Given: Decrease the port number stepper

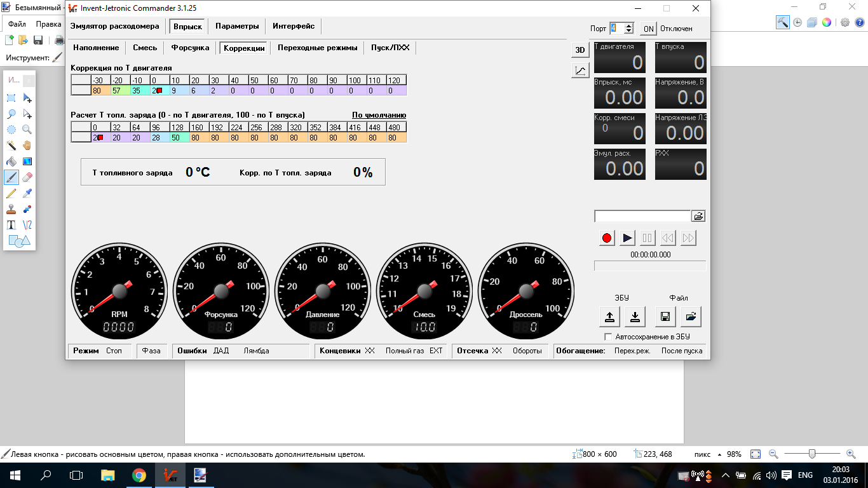Looking at the screenshot, I should tap(628, 31).
